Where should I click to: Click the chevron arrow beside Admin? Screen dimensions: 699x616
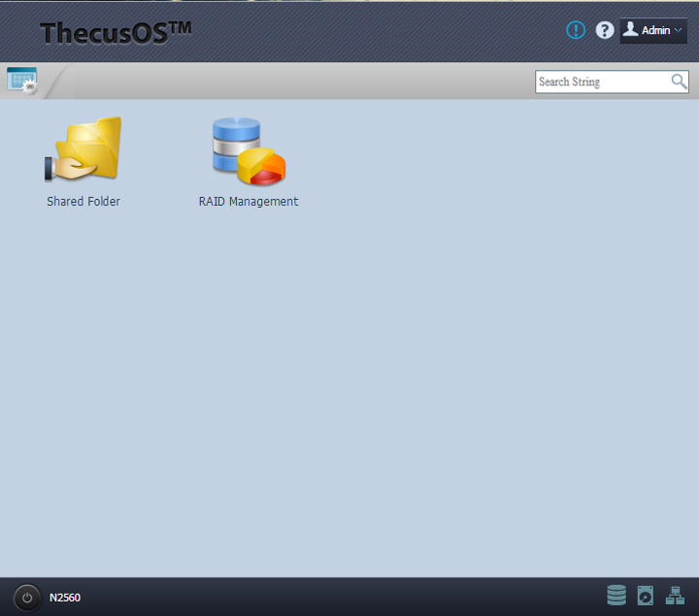click(679, 31)
